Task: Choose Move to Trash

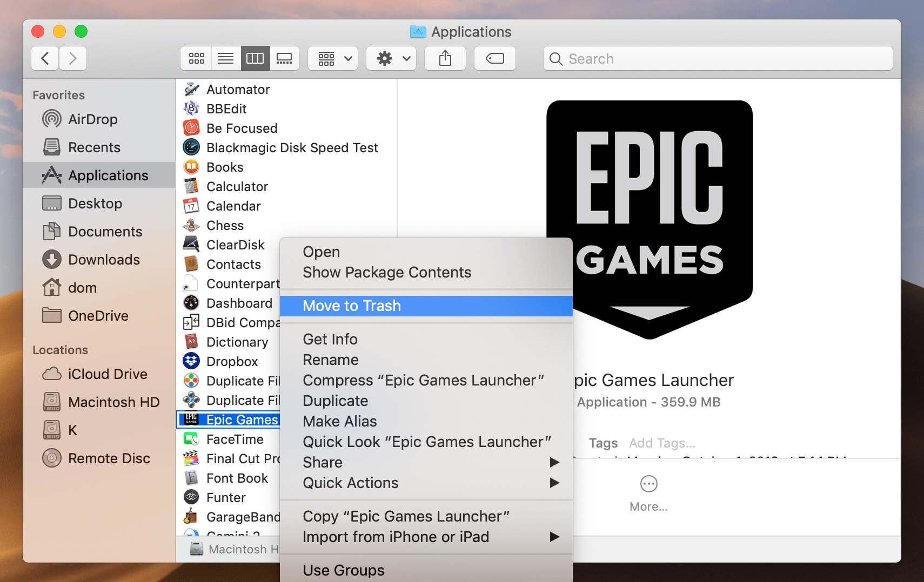Action: tap(426, 306)
